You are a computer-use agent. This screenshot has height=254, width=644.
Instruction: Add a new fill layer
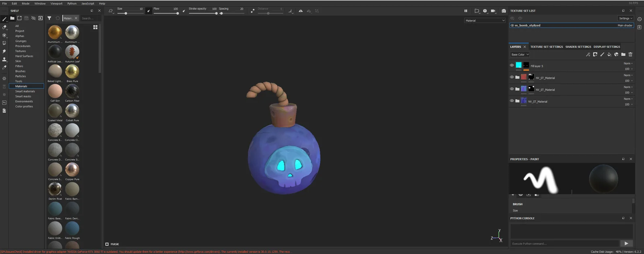tap(609, 54)
